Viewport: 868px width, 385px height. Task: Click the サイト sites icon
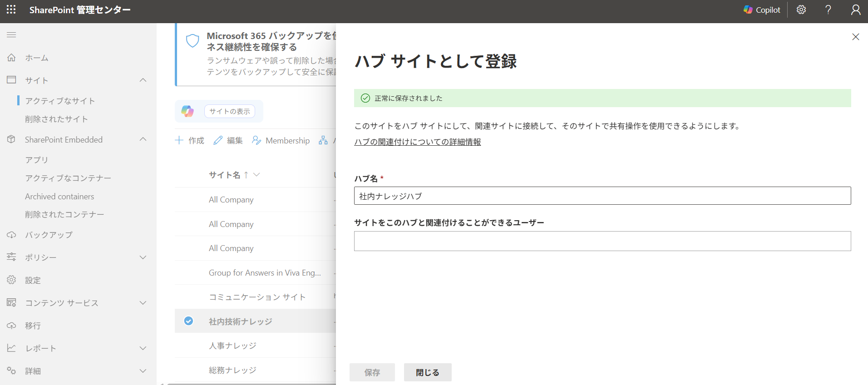11,80
